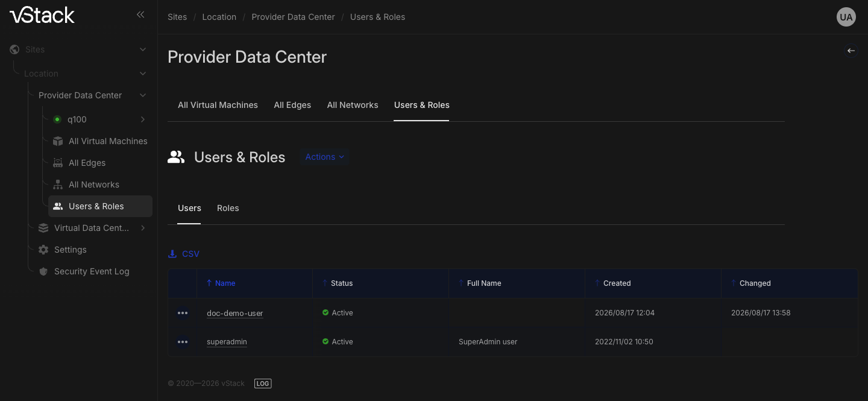Screen dimensions: 868x401
Task: Click the Sites globe icon
Action: pyautogui.click(x=14, y=49)
